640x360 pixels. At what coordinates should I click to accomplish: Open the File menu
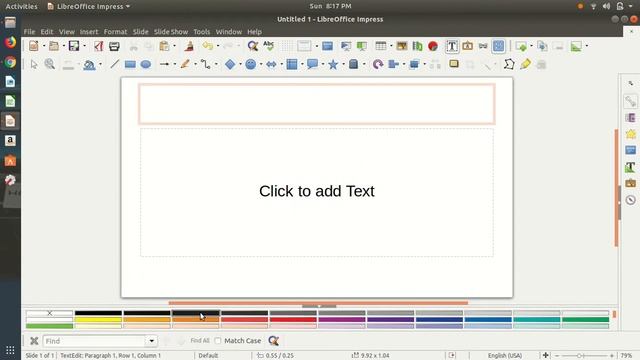pos(29,31)
